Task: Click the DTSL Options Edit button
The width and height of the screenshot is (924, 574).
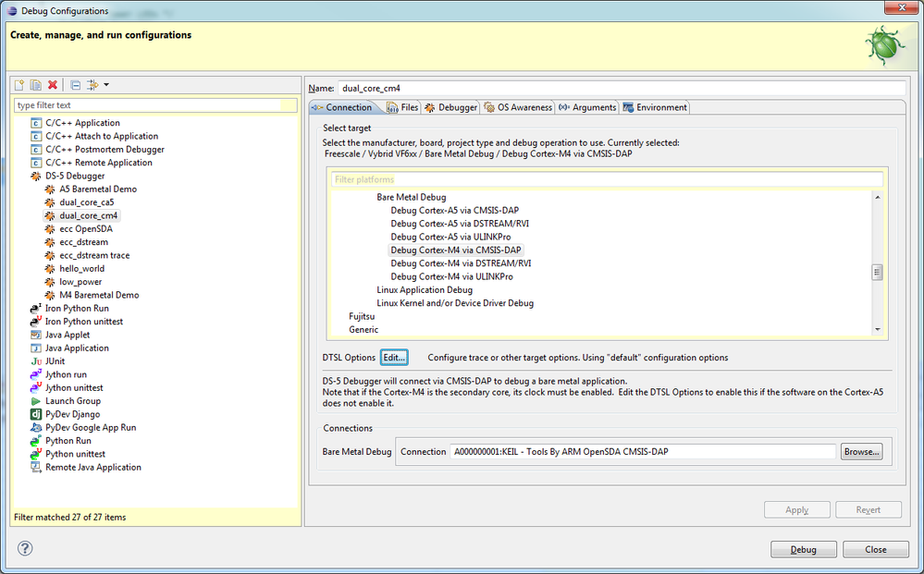Action: point(394,358)
